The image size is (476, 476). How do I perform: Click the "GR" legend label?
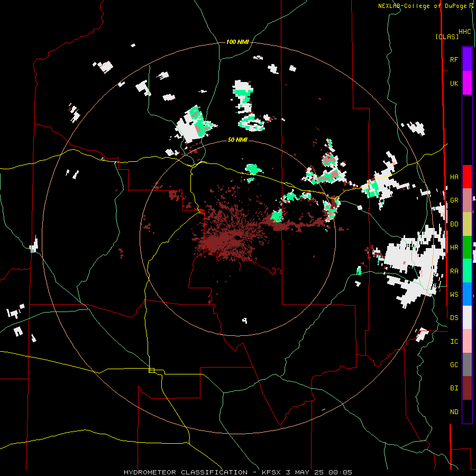pyautogui.click(x=454, y=200)
